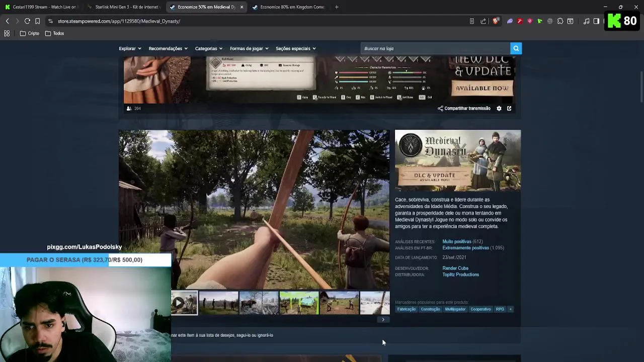Click the browser address bar URL
Screen dimensions: 644x362
(119, 21)
